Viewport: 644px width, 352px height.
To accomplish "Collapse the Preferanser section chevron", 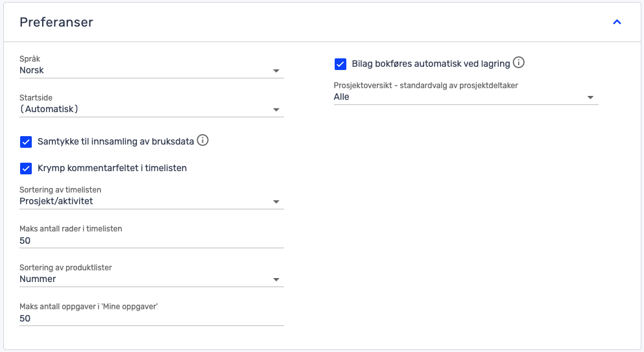I will point(617,22).
